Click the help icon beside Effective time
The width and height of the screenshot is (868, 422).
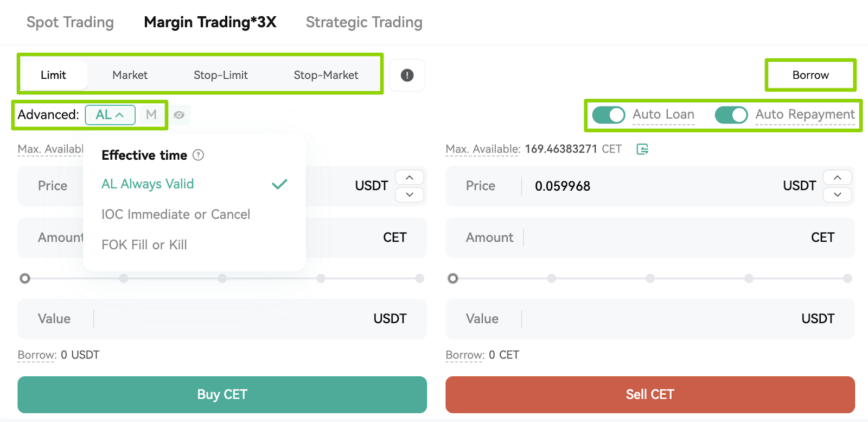tap(199, 155)
